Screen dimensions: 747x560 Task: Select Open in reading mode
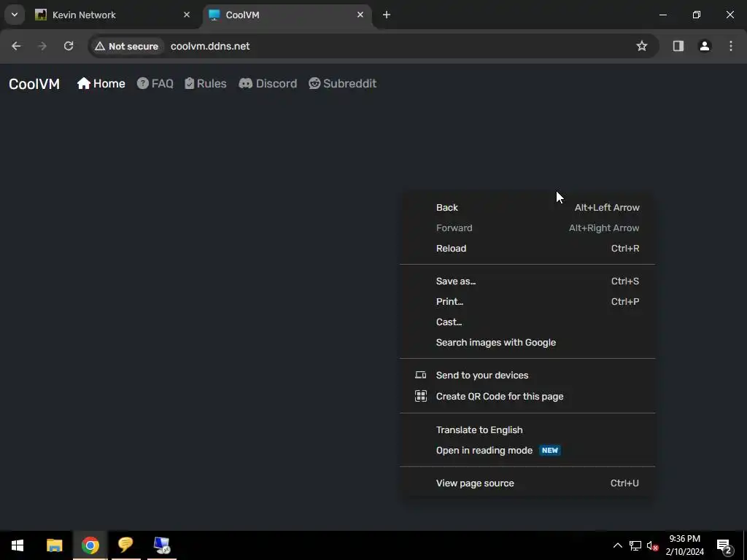click(x=527, y=451)
